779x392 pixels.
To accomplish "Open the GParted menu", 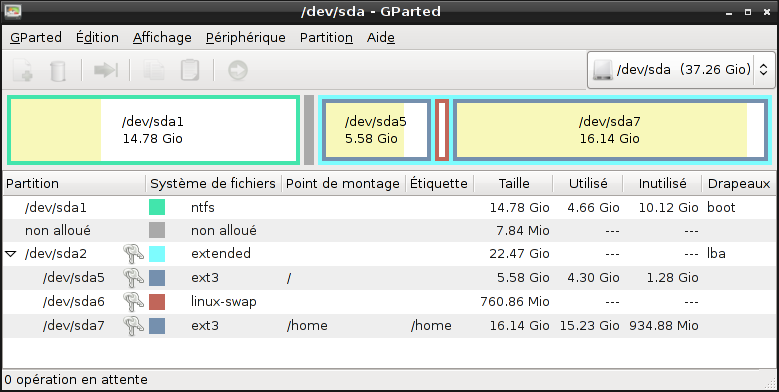I will click(x=36, y=38).
